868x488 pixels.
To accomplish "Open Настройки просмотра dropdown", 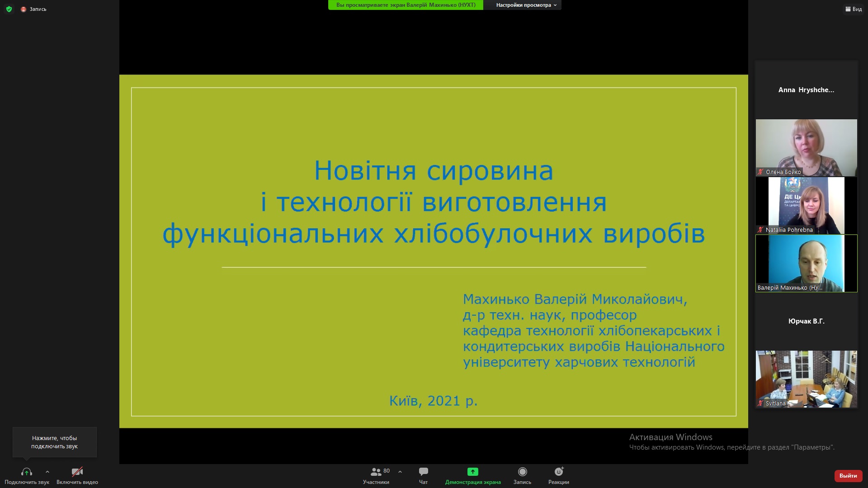I will point(526,5).
